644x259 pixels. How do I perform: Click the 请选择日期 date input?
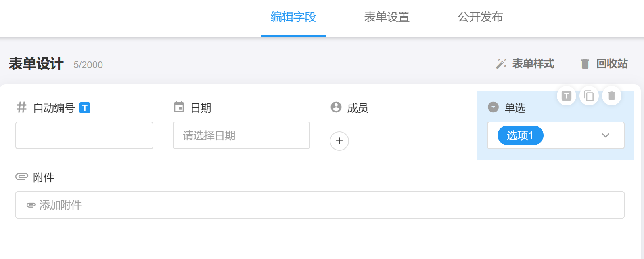click(x=241, y=135)
